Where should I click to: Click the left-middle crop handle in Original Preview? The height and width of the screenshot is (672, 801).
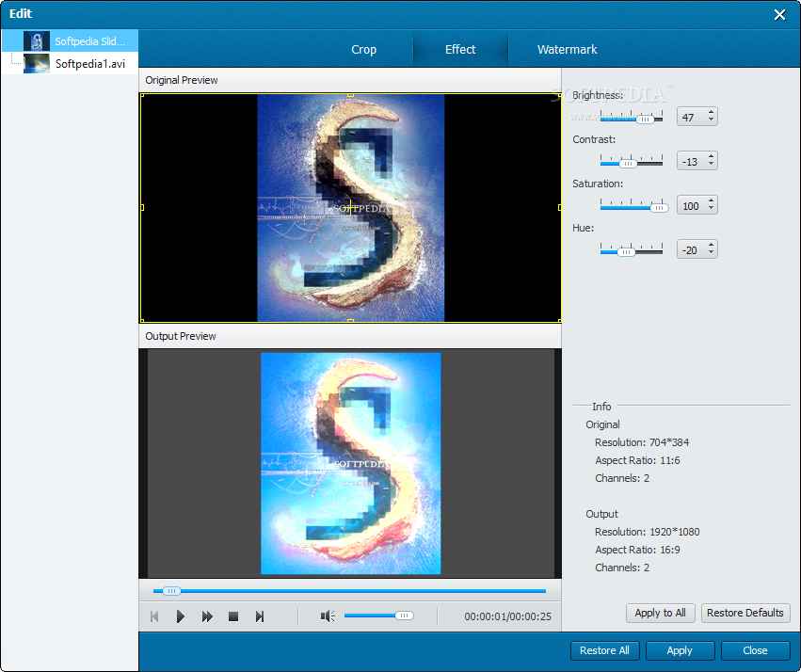coord(142,207)
